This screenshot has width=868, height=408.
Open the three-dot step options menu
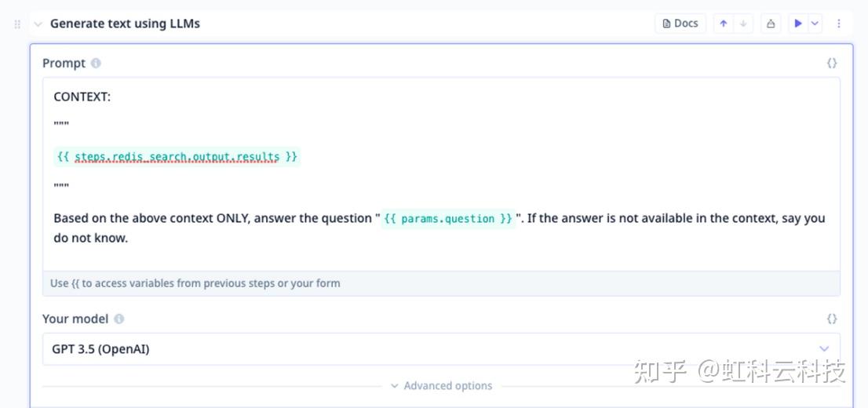click(x=839, y=24)
